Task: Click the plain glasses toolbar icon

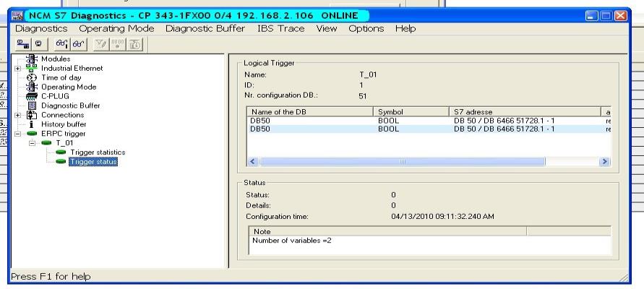Action: click(x=79, y=44)
